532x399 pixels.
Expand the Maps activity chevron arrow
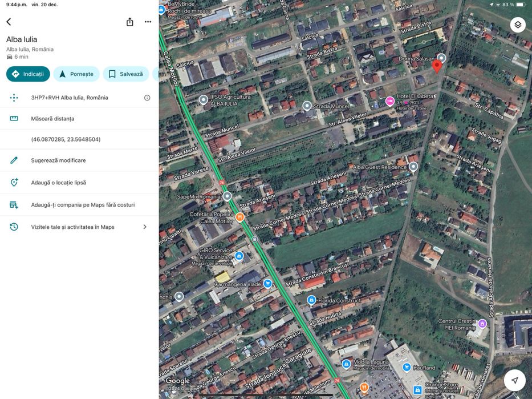click(x=145, y=227)
